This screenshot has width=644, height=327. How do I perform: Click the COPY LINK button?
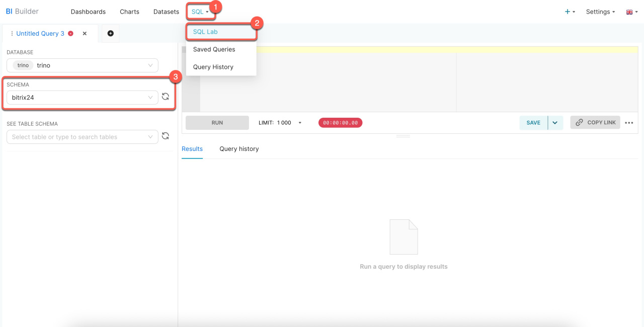click(x=595, y=123)
